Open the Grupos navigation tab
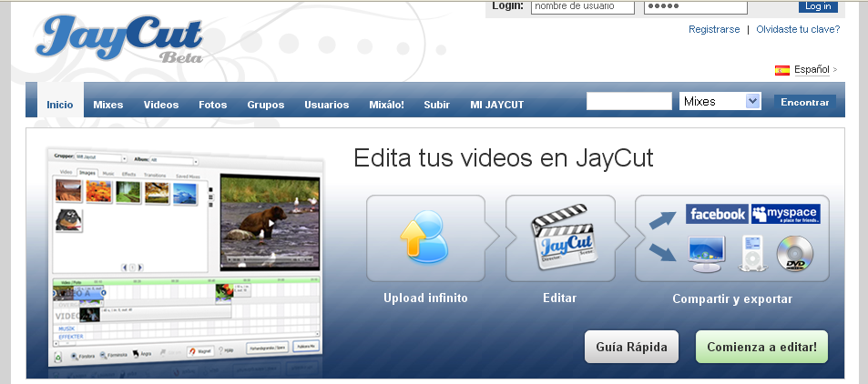 tap(266, 105)
